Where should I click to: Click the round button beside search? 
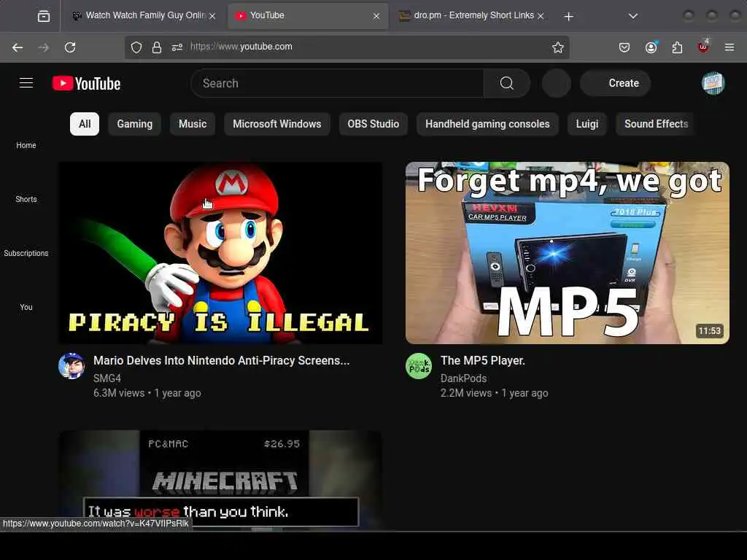click(x=556, y=83)
